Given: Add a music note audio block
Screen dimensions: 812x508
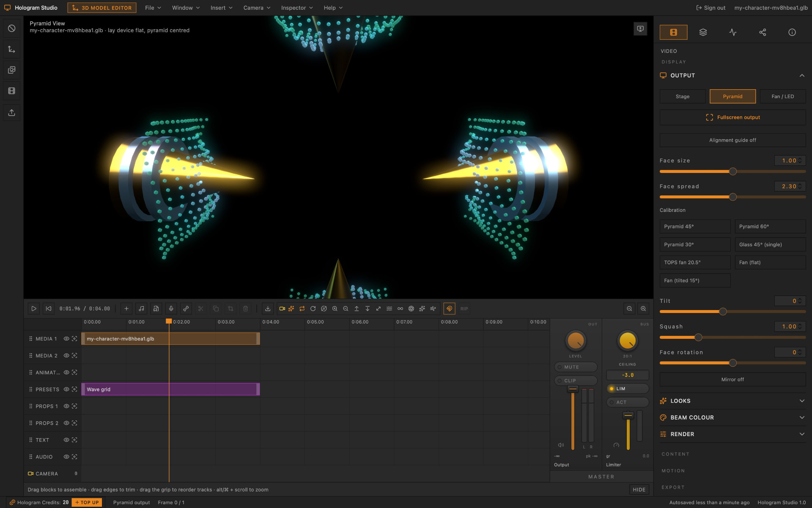Looking at the screenshot, I should [x=141, y=309].
